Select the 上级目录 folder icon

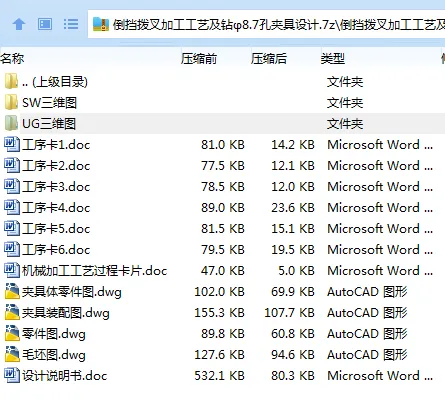(x=11, y=81)
